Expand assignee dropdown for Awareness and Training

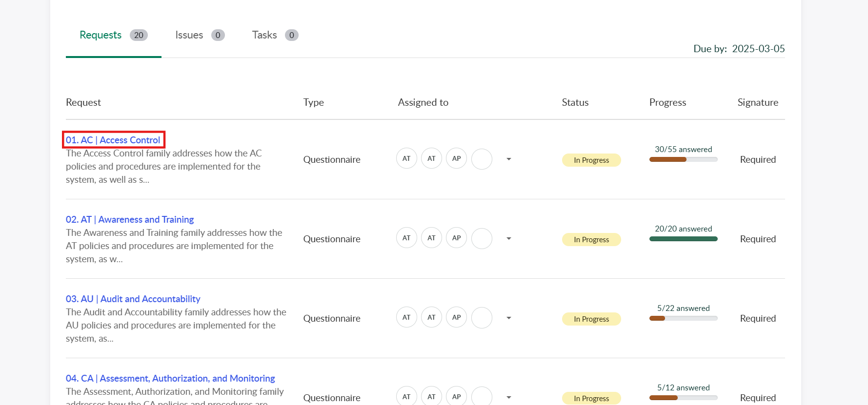pyautogui.click(x=509, y=239)
